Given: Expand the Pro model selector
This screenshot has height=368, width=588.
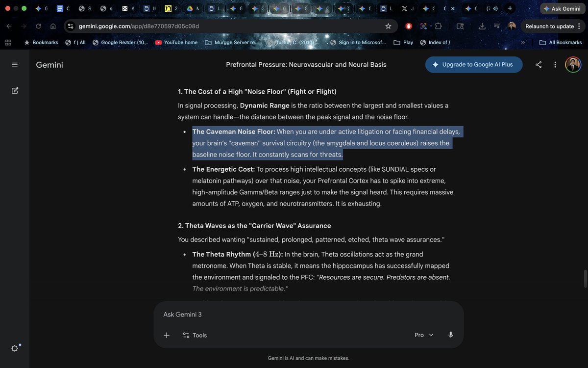Looking at the screenshot, I should point(424,335).
